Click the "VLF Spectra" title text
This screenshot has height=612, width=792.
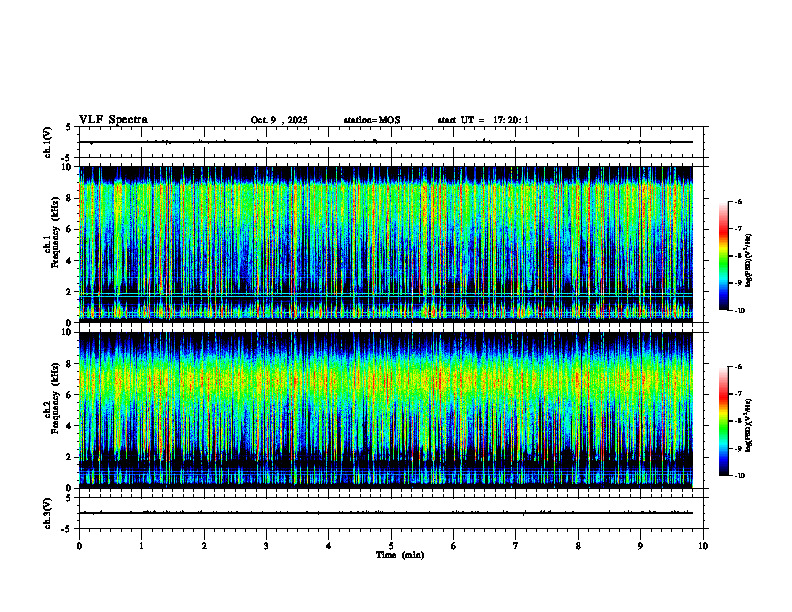coord(113,120)
